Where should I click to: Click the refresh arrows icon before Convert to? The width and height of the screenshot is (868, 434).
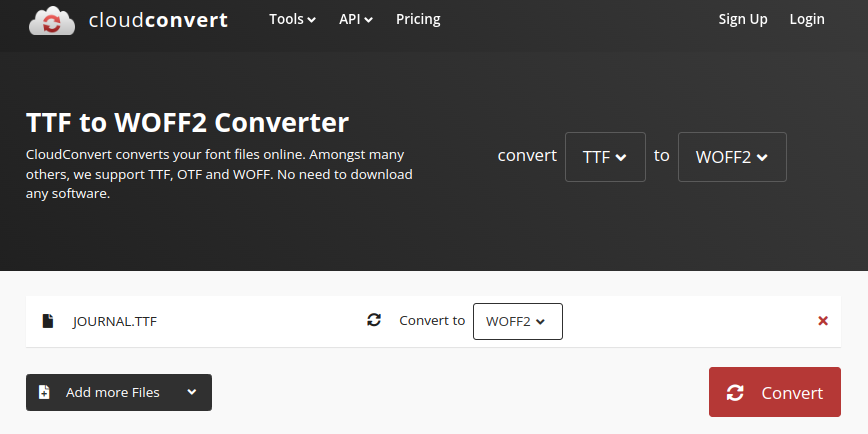(374, 320)
